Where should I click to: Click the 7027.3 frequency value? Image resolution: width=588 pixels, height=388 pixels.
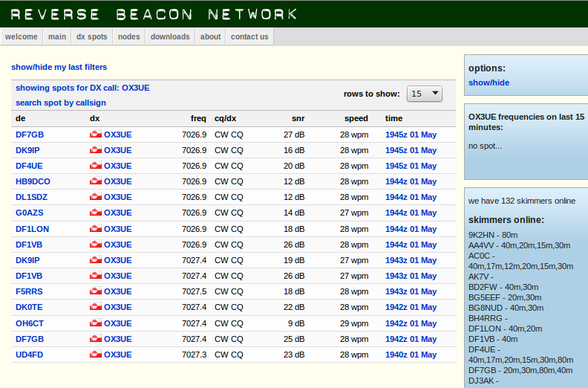[x=195, y=355]
